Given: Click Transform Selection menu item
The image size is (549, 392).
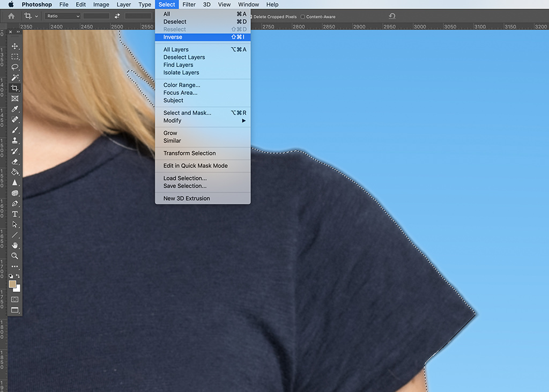Looking at the screenshot, I should (x=203, y=153).
